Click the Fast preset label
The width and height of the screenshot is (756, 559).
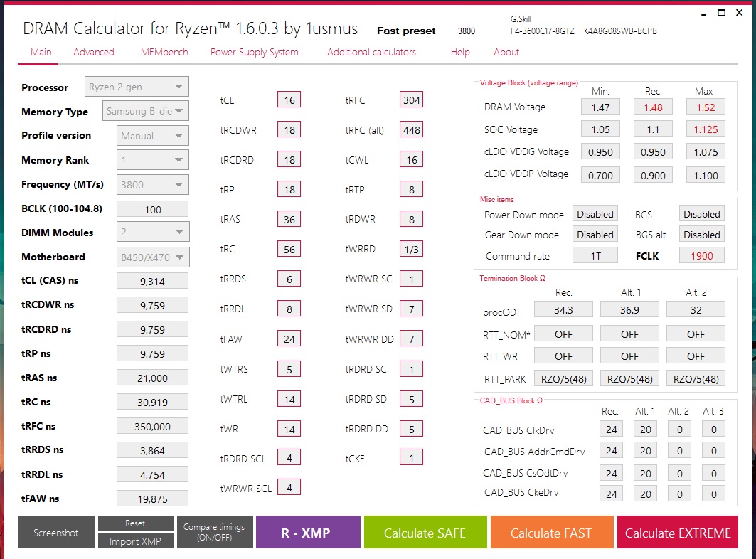point(406,31)
